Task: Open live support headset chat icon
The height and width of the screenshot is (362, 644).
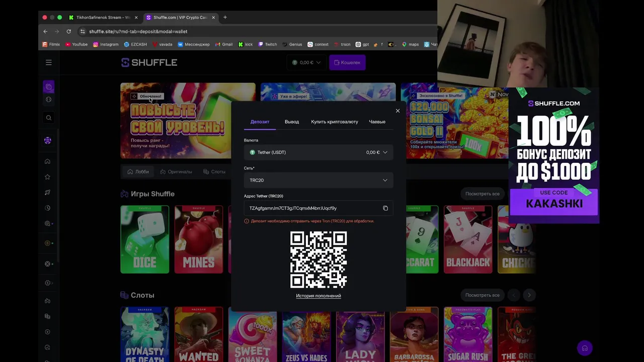Action: (585, 348)
